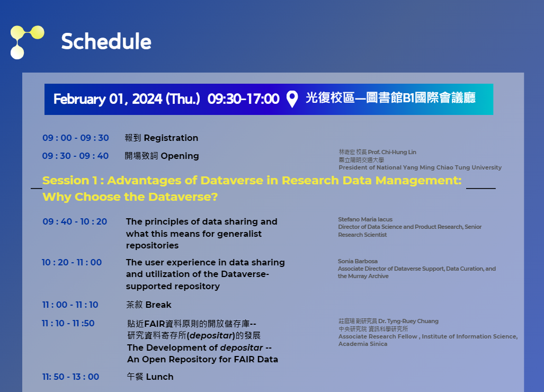
Task: Click the '09 : 40 - 10 : 20' time slot
Action: (x=75, y=221)
